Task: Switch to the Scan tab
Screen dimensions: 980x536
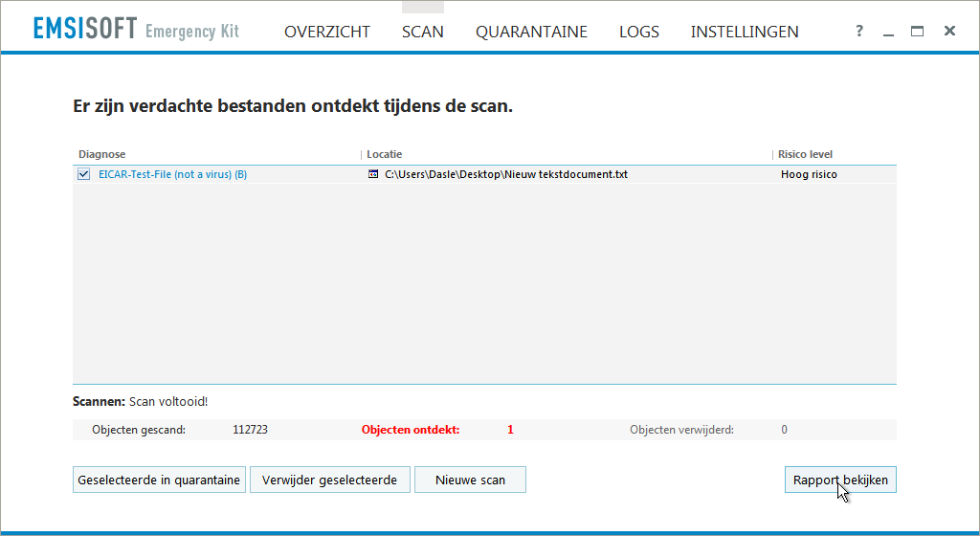Action: tap(422, 32)
